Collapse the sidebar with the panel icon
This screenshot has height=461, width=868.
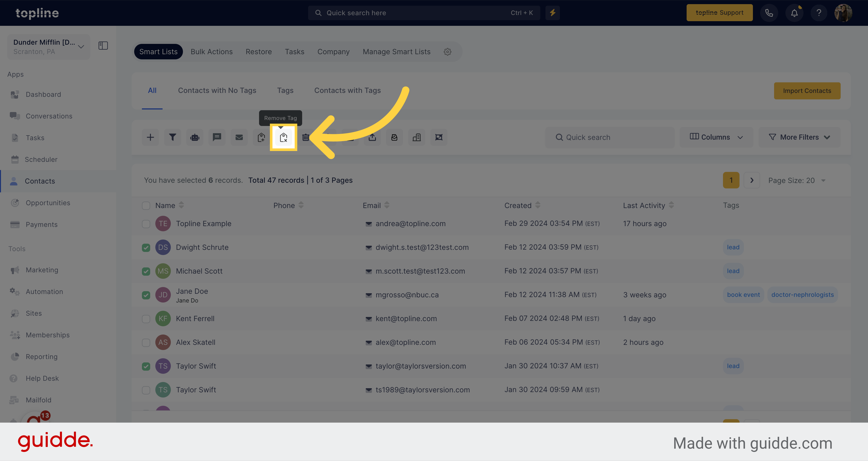pyautogui.click(x=103, y=45)
